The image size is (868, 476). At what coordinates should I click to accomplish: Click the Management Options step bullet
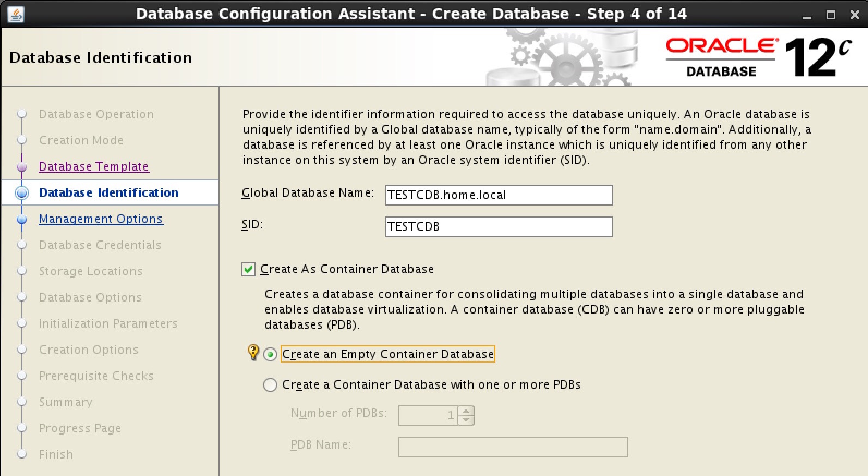coord(22,219)
